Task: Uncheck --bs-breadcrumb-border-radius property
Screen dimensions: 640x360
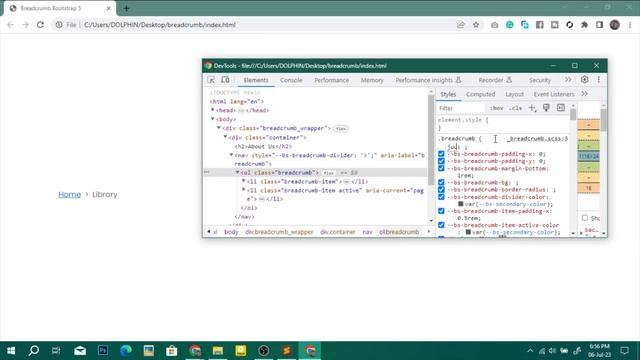Action: coord(441,189)
